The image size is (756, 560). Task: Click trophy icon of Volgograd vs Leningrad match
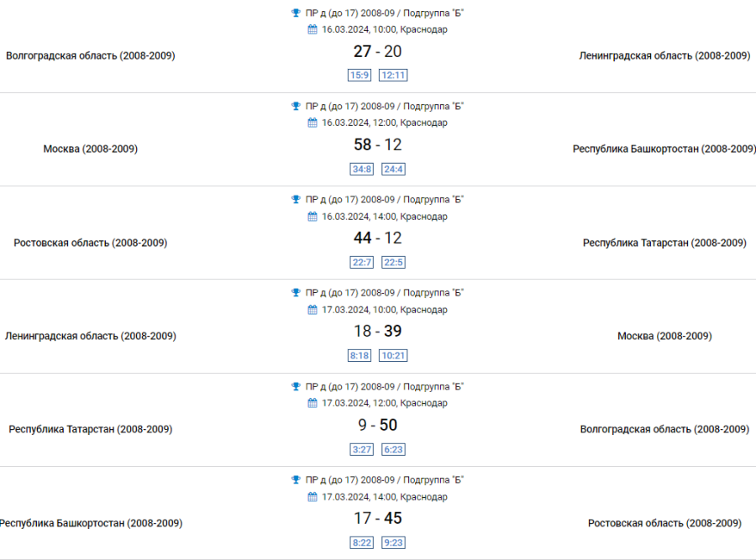pyautogui.click(x=296, y=13)
